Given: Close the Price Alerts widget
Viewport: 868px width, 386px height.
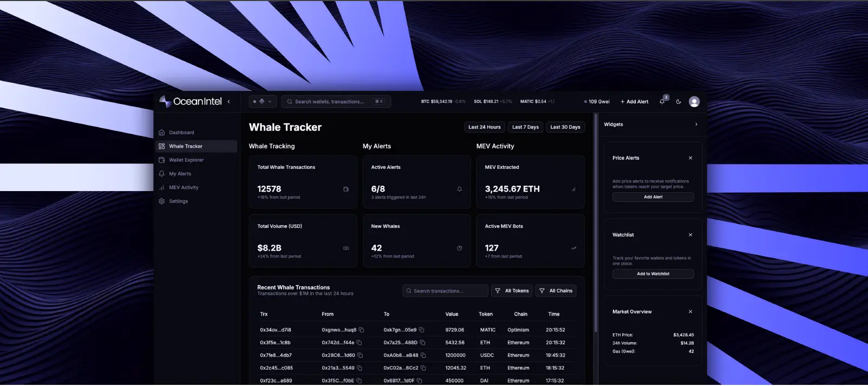Looking at the screenshot, I should 690,158.
